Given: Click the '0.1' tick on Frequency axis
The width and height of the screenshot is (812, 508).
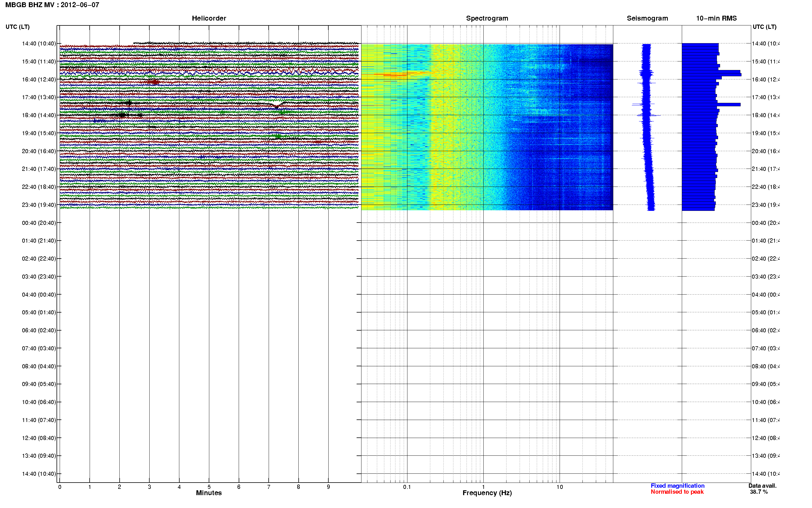Looking at the screenshot, I should pos(407,487).
